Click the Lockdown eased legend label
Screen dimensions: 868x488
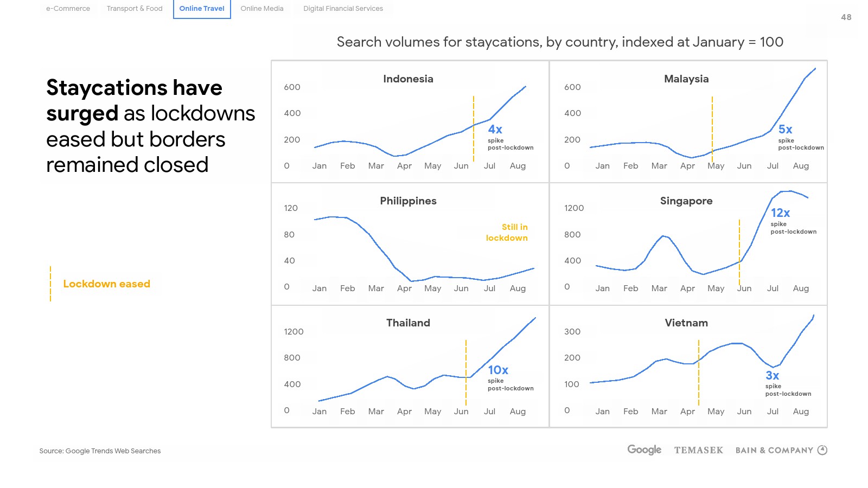pyautogui.click(x=106, y=284)
